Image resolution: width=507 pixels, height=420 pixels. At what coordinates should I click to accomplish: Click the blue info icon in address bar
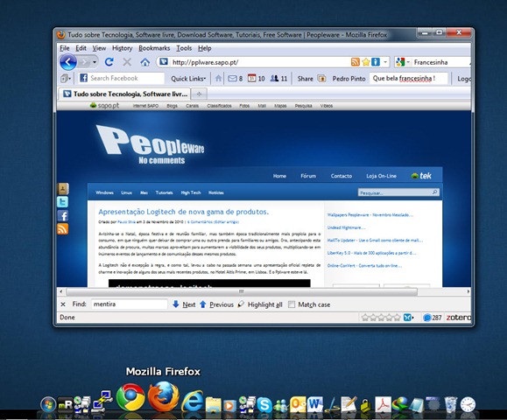coord(376,62)
